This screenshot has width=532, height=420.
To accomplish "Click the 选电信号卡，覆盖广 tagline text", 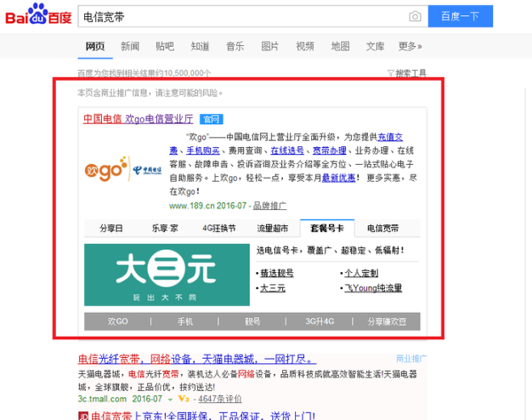I will pyautogui.click(x=331, y=251).
